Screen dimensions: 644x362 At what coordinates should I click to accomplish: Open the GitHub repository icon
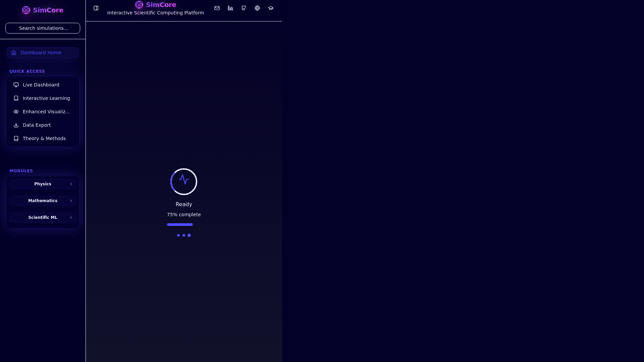pyautogui.click(x=244, y=8)
